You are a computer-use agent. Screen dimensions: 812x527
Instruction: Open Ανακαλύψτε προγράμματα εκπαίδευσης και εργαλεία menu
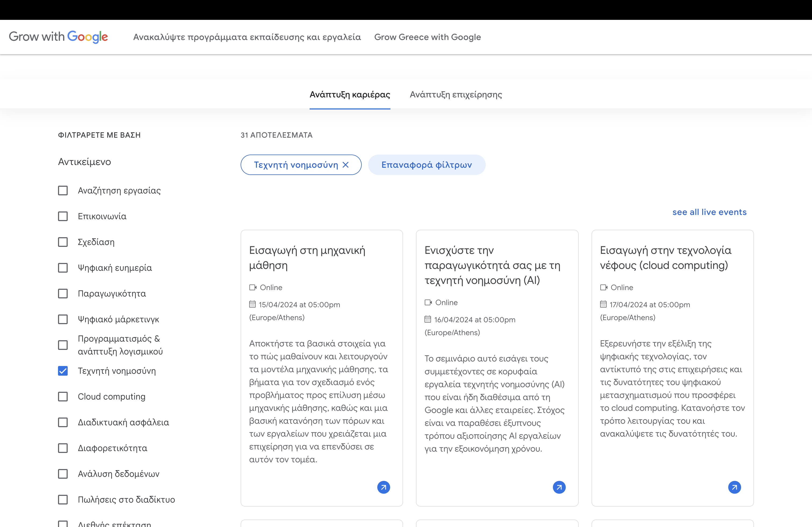pyautogui.click(x=247, y=37)
